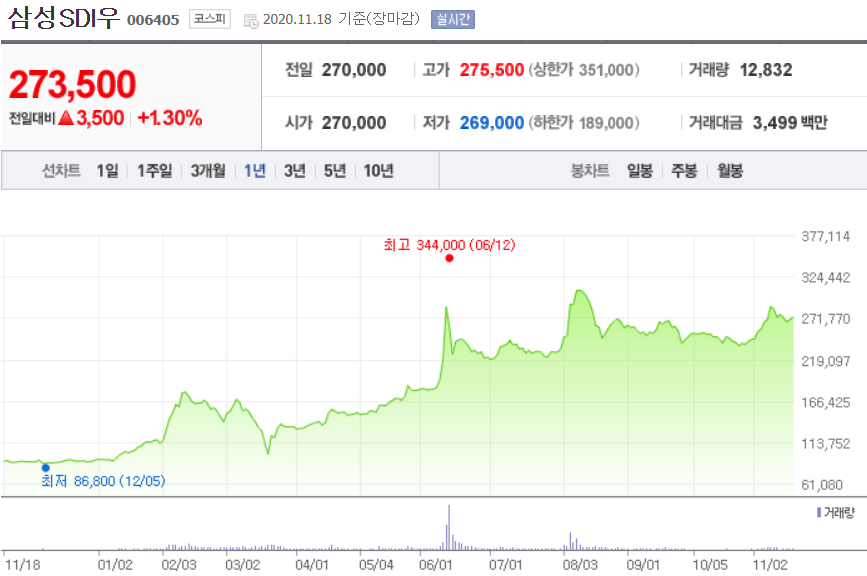Click the 거래량 value 12,832
This screenshot has height=576, width=867.
coord(766,70)
